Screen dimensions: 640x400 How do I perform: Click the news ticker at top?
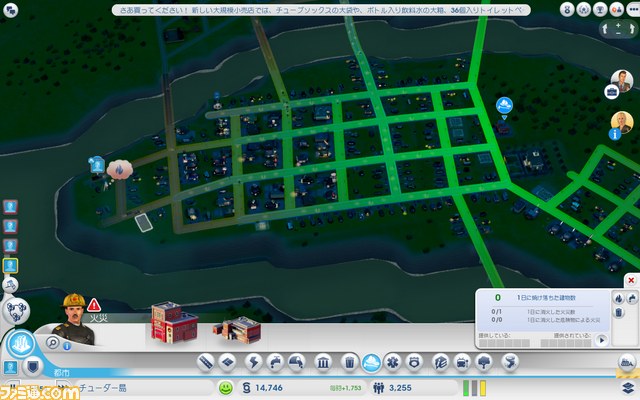321,10
